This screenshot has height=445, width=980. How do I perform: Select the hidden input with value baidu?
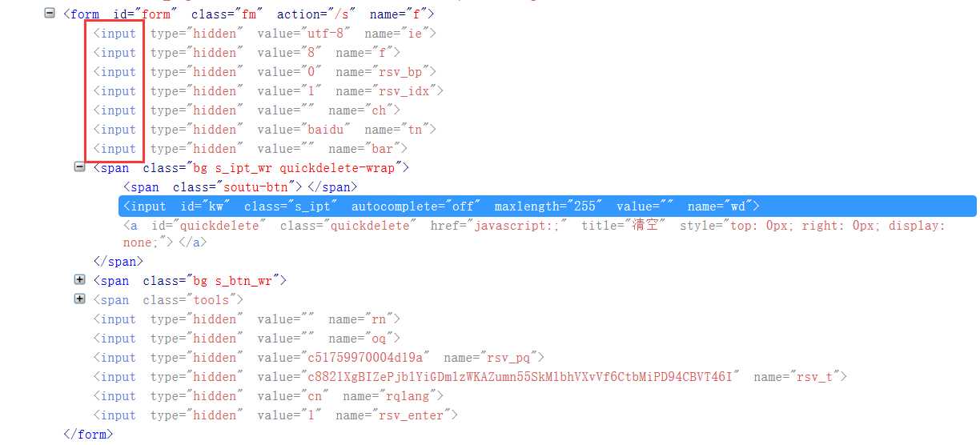click(x=264, y=129)
